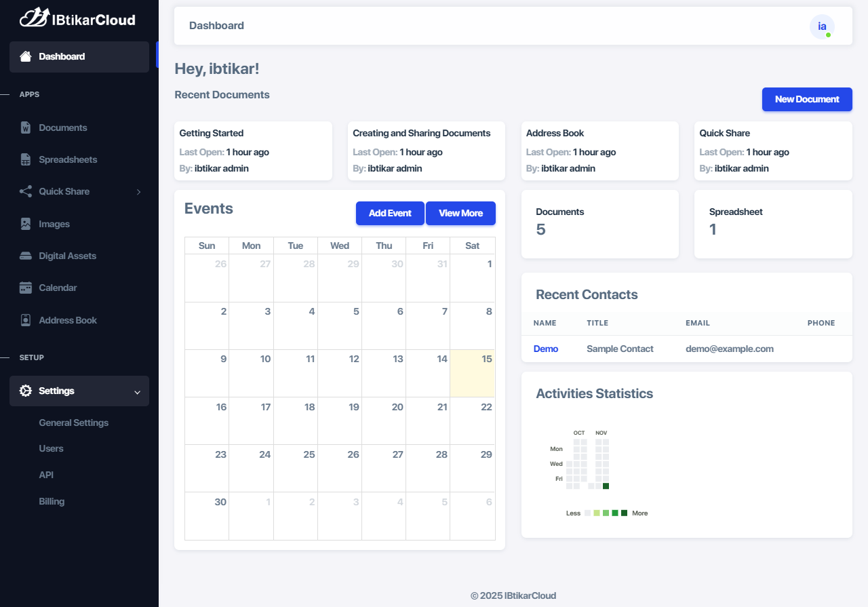Open the Calendar app icon
The image size is (868, 607).
coord(25,288)
